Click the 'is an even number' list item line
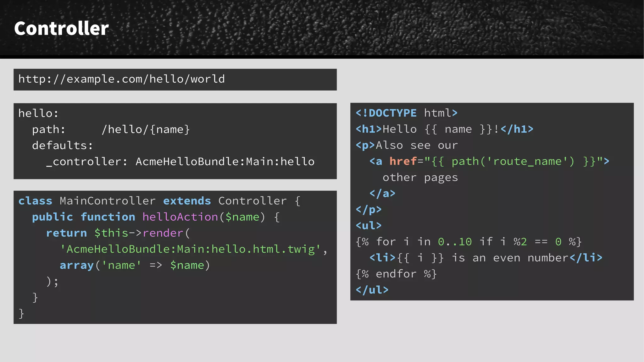The width and height of the screenshot is (644, 362). [486, 258]
